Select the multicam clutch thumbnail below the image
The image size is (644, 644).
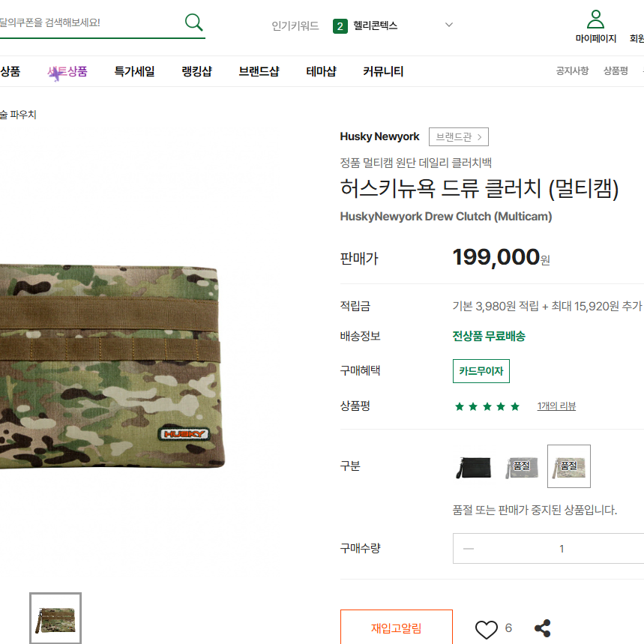click(x=55, y=619)
